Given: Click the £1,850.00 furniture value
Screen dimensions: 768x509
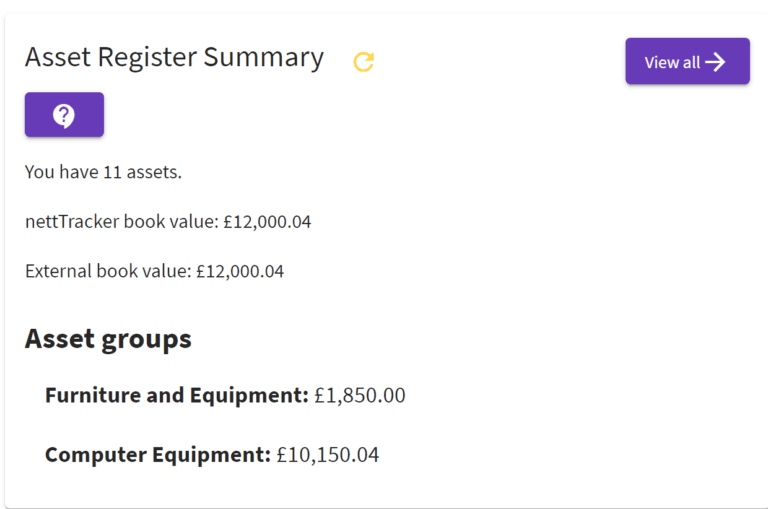Looking at the screenshot, I should point(360,396).
